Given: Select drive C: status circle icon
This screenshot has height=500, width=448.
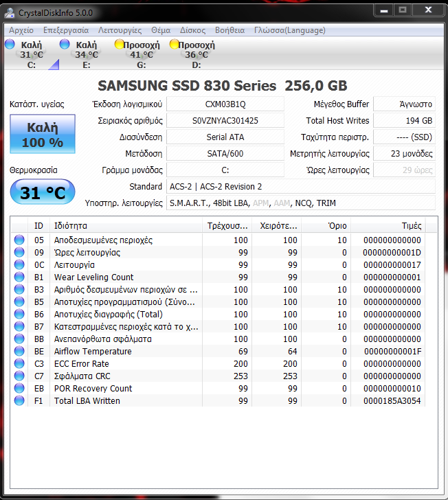Looking at the screenshot, I should [10, 44].
